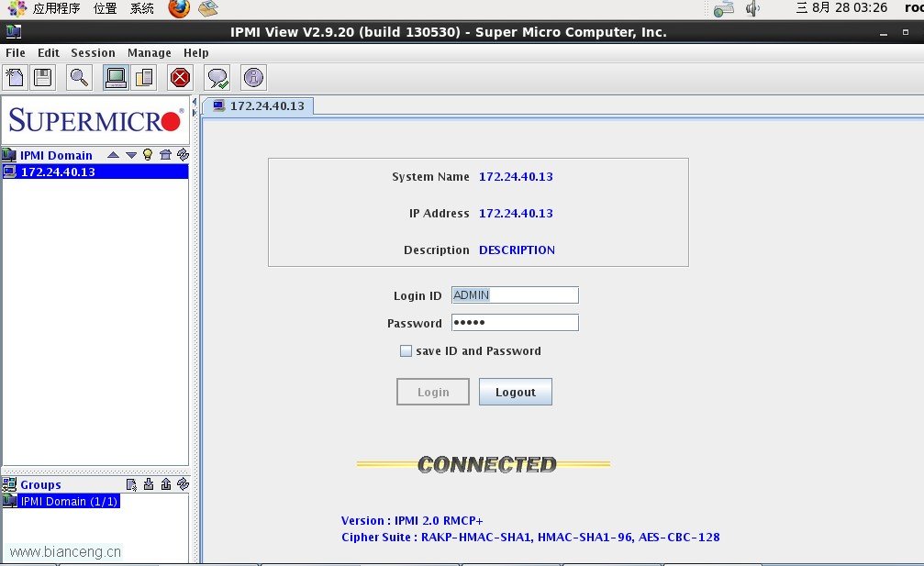
Task: Click the round info toolbar icon
Action: pyautogui.click(x=253, y=78)
